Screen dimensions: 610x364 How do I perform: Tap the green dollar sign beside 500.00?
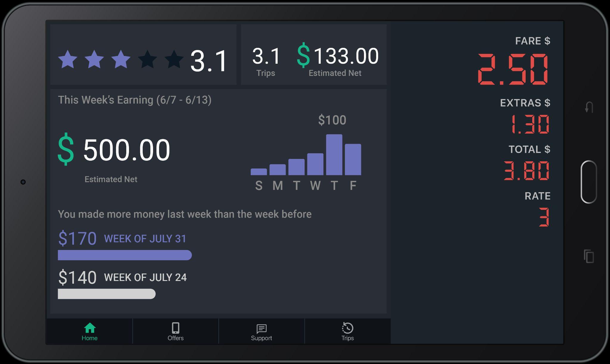66,149
